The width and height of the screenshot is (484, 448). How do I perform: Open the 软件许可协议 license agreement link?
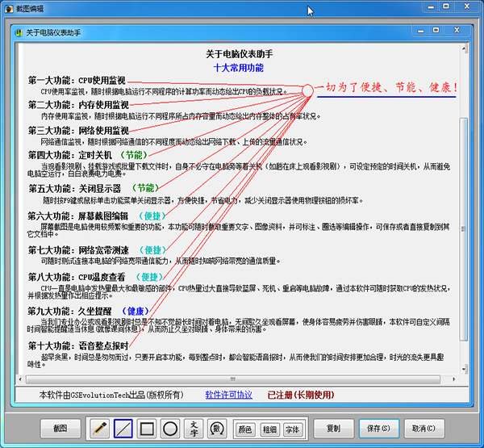pos(229,396)
